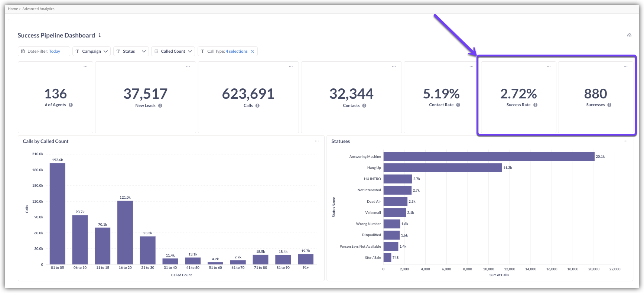Click the info icon next to New Leads
The height and width of the screenshot is (293, 644).
160,106
